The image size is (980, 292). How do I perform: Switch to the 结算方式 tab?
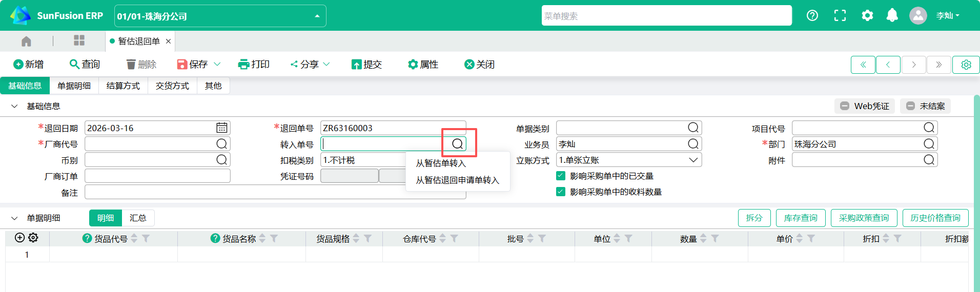[123, 86]
